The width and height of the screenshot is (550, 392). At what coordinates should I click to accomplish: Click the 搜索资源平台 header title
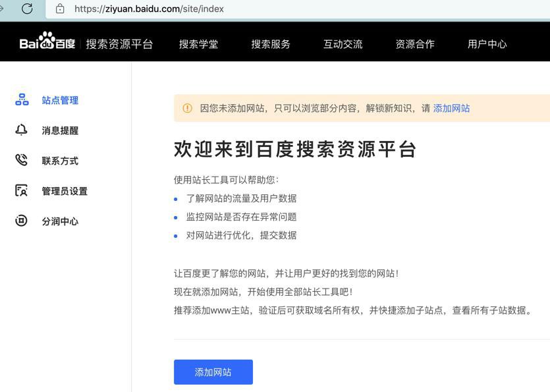pos(119,44)
